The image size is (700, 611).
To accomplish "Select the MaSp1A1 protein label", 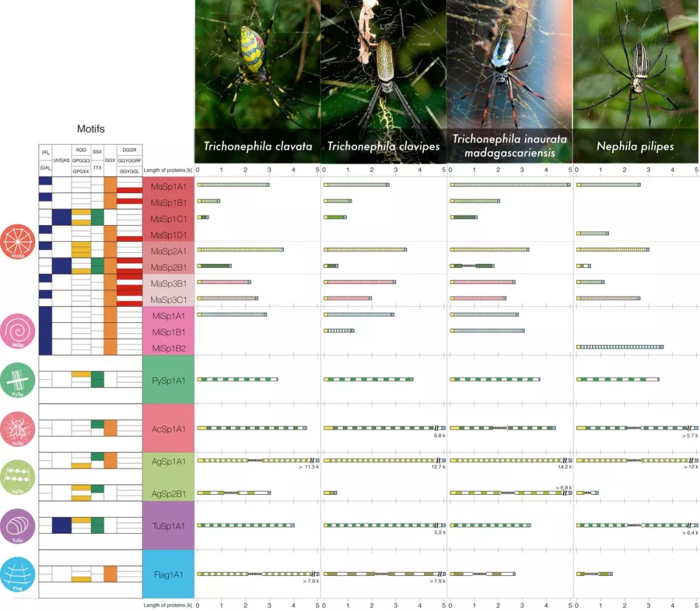I will (169, 186).
